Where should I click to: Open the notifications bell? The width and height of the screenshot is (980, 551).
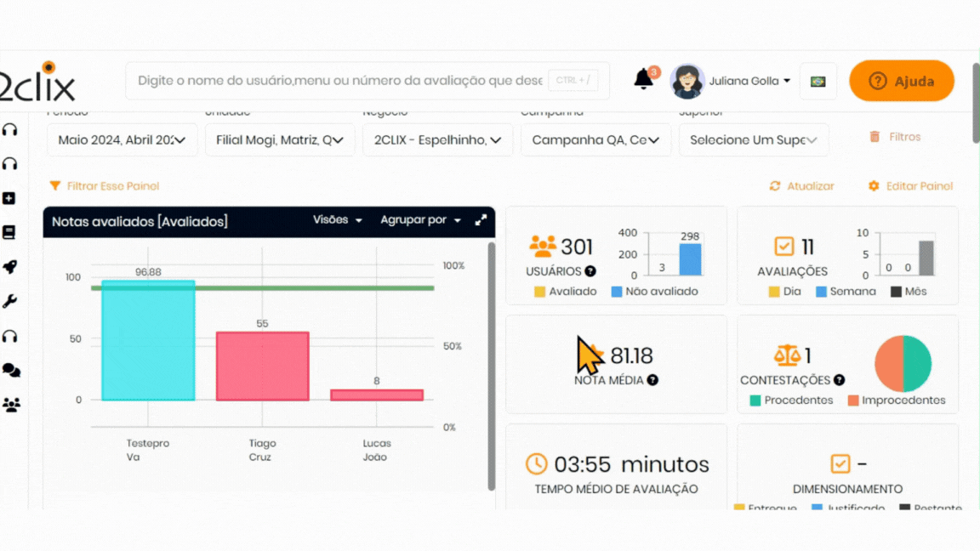coord(644,80)
